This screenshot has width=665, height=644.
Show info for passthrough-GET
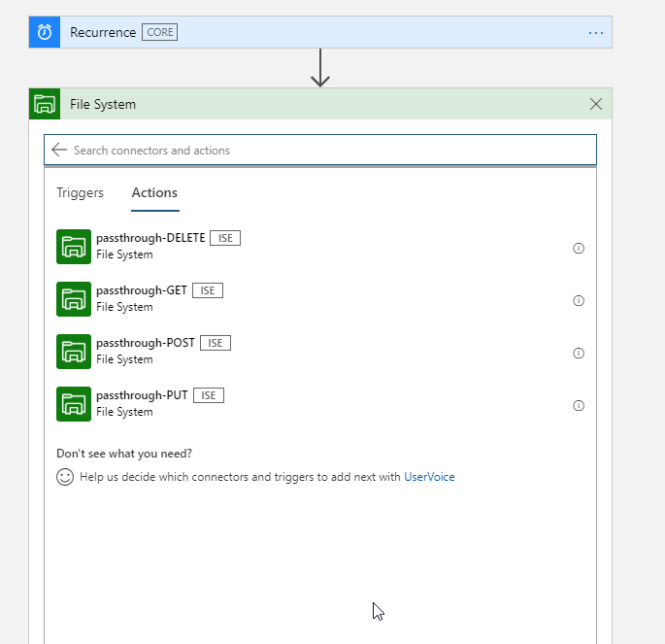click(x=579, y=301)
